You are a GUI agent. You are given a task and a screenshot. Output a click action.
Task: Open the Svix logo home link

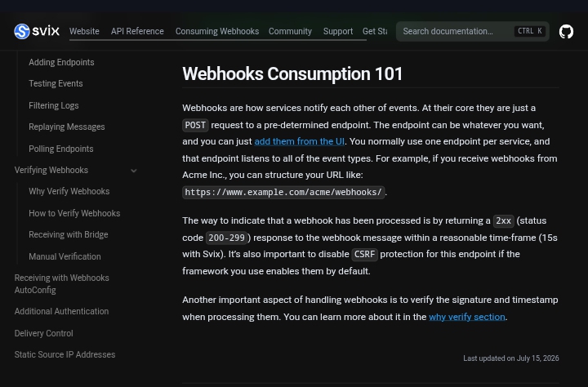tap(37, 31)
